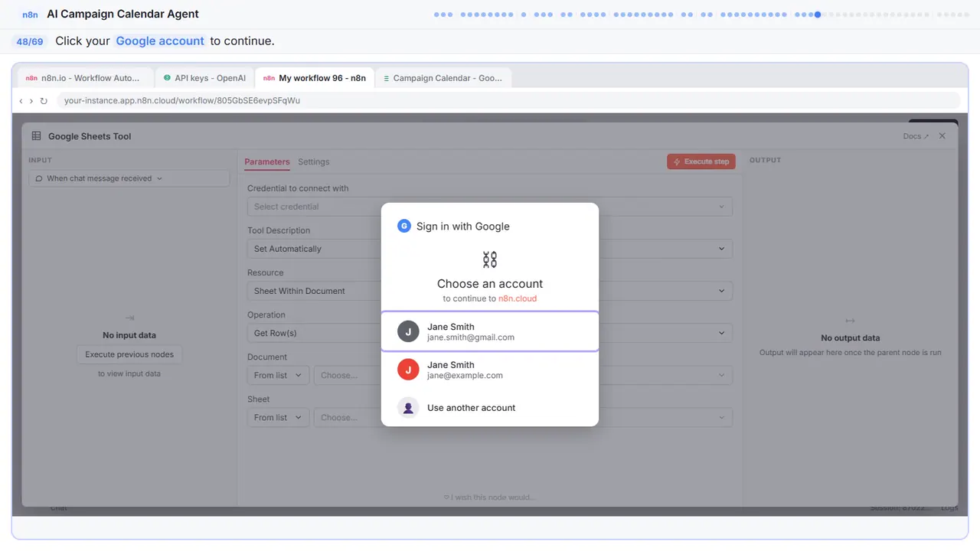The height and width of the screenshot is (551, 980).
Task: Click Use another account
Action: click(x=490, y=408)
